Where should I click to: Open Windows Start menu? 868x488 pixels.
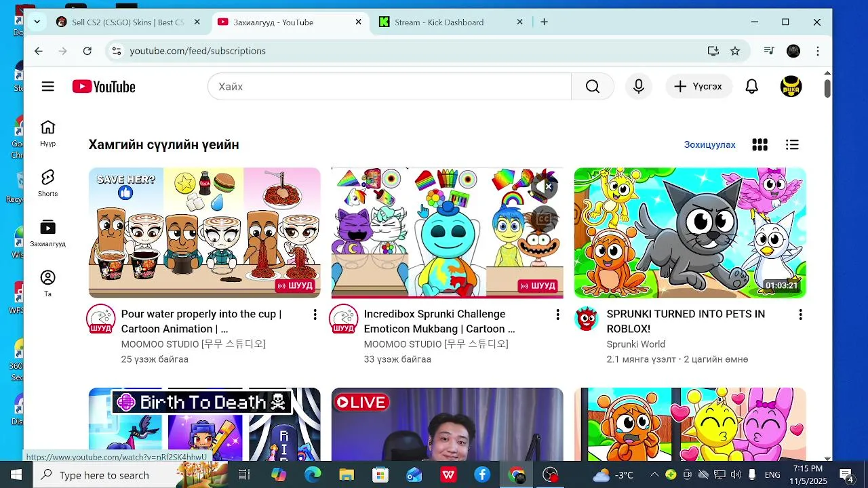(16, 475)
